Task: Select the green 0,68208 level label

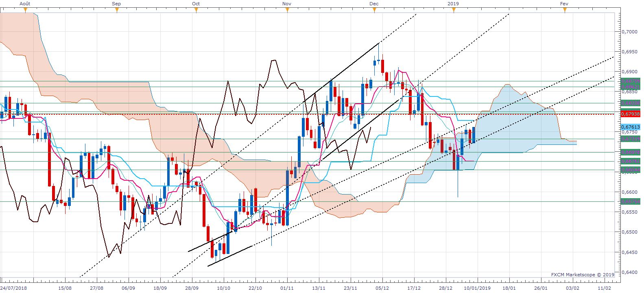Action: click(x=630, y=103)
